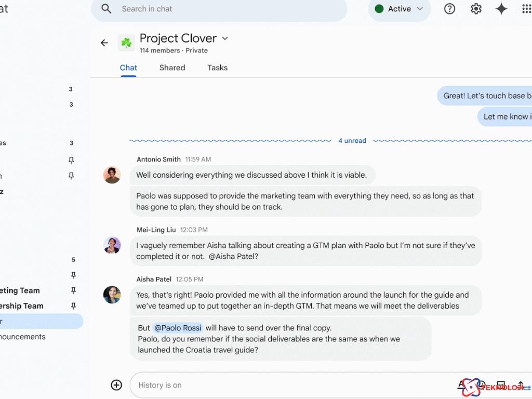Click the @Paolo Rossi mention
532x399 pixels.
(x=178, y=328)
